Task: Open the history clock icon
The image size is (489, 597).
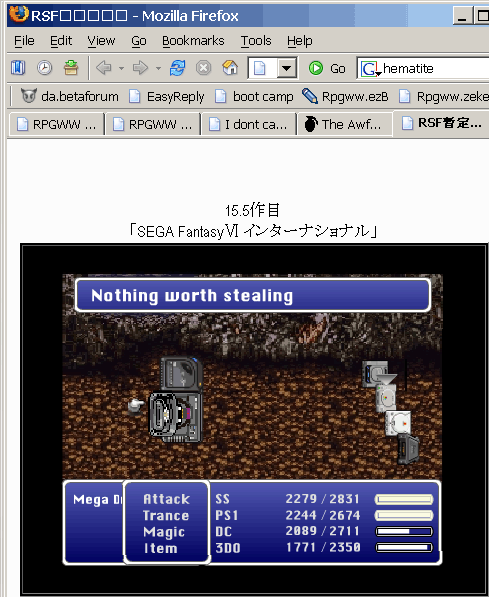Action: click(44, 68)
